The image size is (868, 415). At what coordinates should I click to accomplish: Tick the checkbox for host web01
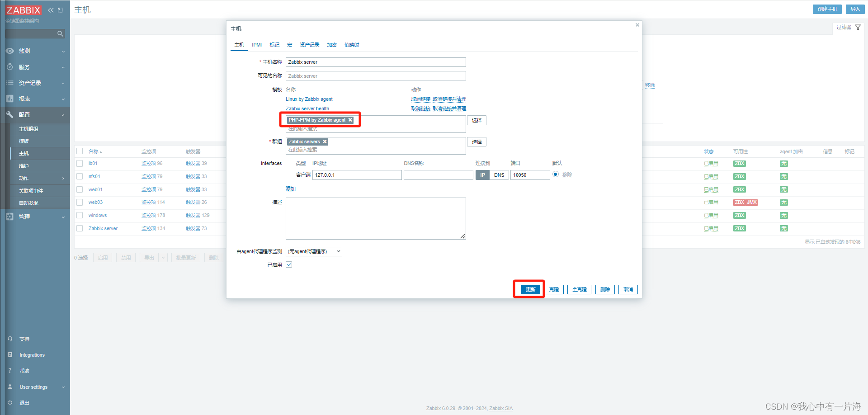pos(80,189)
